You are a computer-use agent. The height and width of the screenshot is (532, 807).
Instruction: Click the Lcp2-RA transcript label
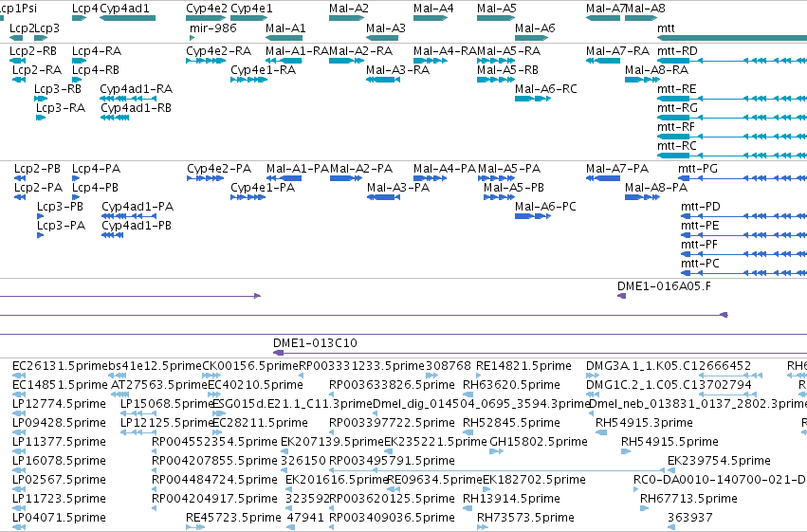pyautogui.click(x=37, y=70)
